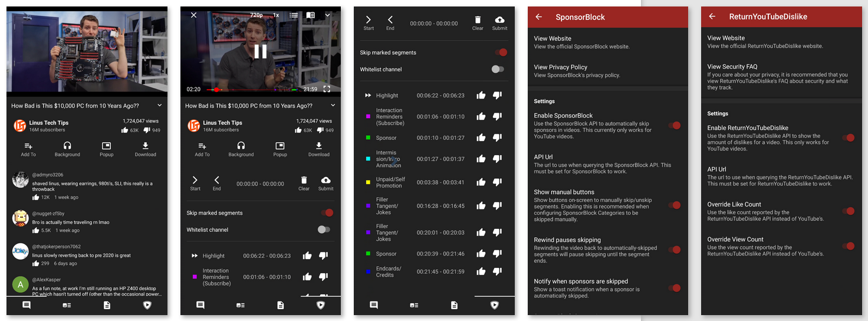
Task: Upvote the Endcards/Credits segment
Action: [481, 271]
